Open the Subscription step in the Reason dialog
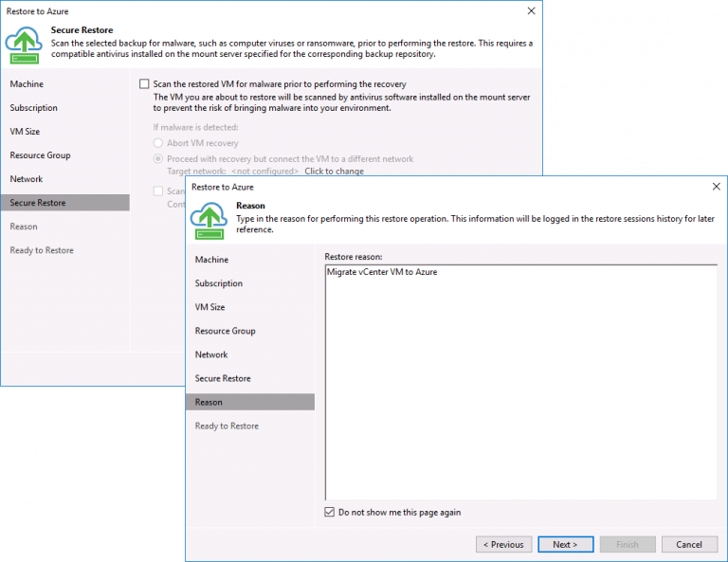The width and height of the screenshot is (728, 562). click(x=219, y=283)
